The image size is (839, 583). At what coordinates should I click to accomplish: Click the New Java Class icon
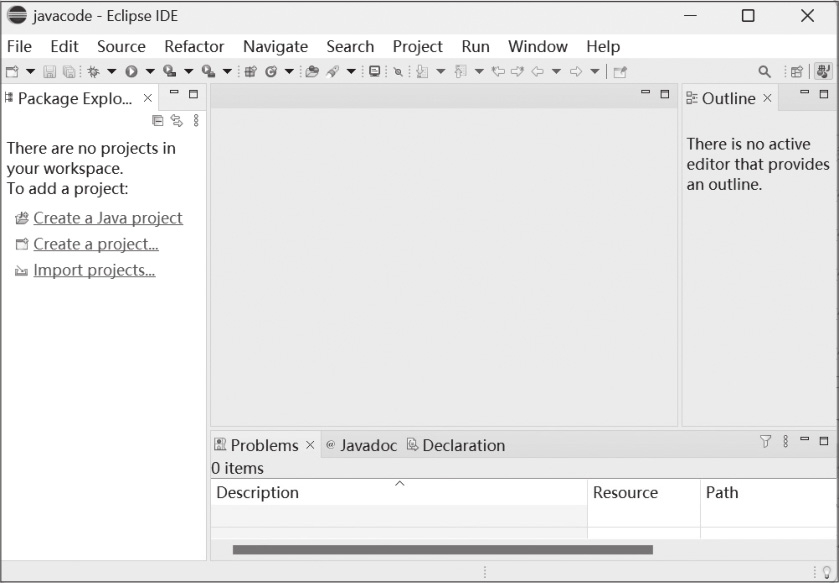[x=271, y=71]
